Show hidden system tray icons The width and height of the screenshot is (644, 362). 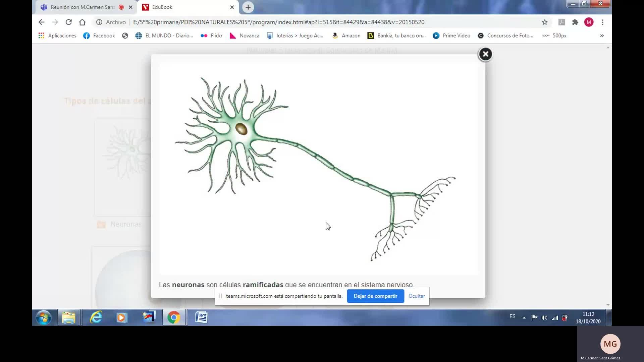point(524,317)
